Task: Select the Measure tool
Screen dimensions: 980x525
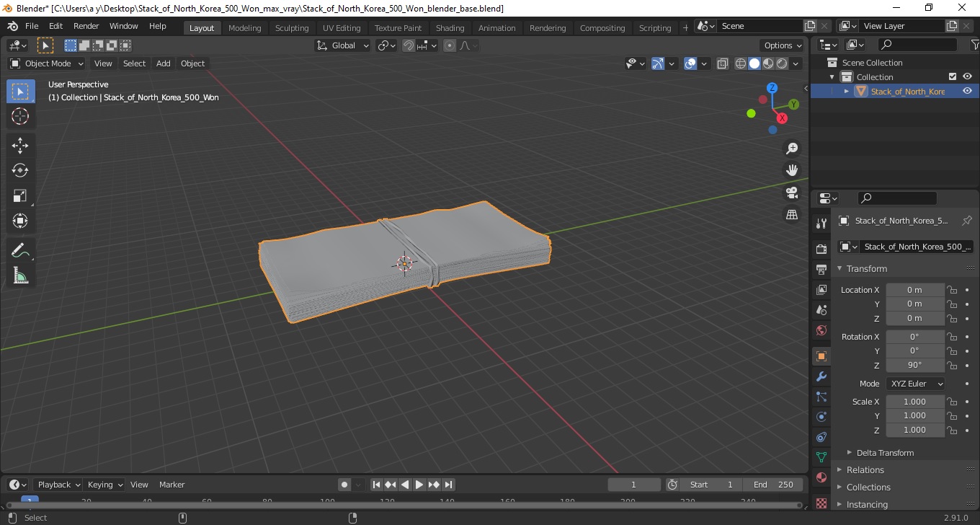Action: click(20, 275)
